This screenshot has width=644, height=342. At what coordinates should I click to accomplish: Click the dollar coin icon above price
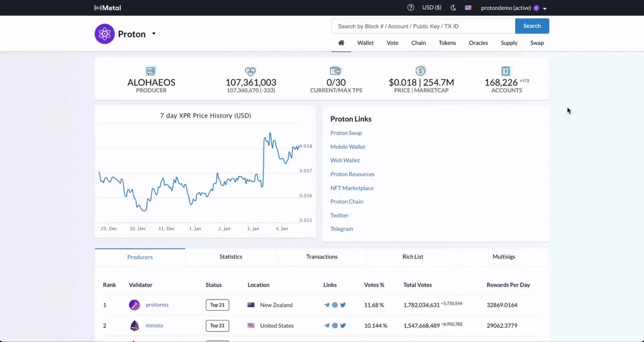(421, 71)
